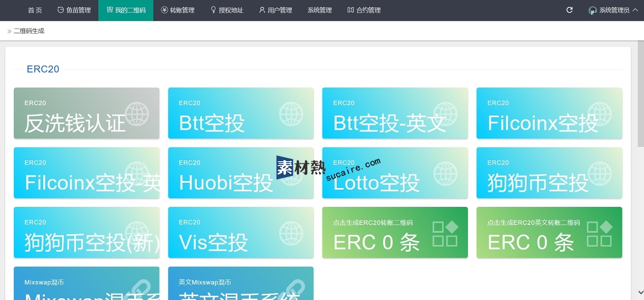Click globe icon on 狗狗币空投(新) card
This screenshot has width=644, height=300.
point(137,233)
